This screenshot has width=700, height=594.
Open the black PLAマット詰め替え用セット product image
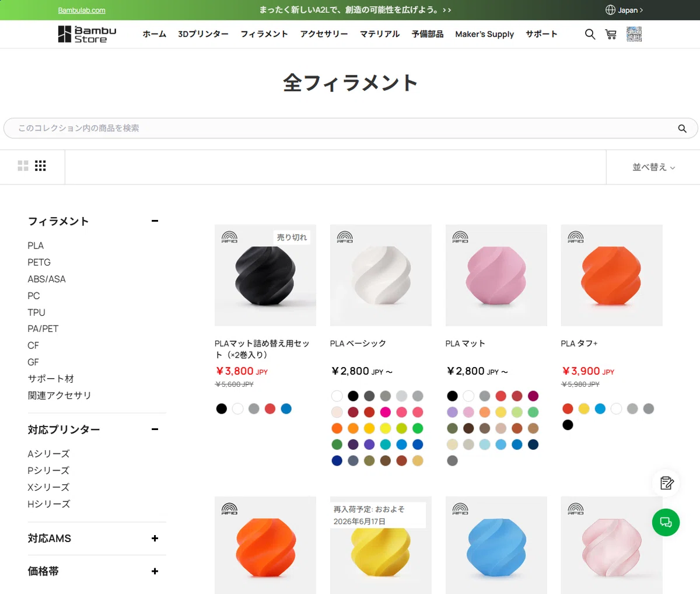(x=265, y=275)
